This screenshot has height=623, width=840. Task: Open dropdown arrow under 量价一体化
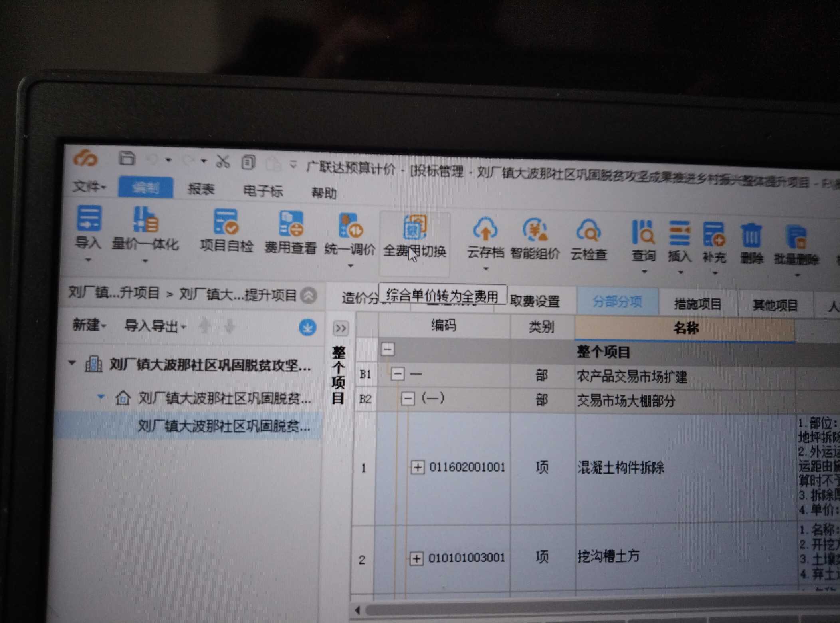pos(145,261)
